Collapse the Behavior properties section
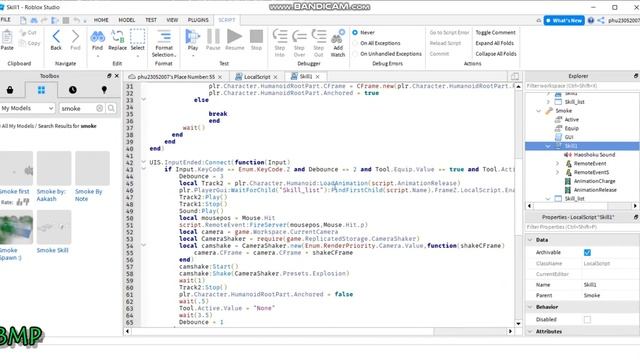640x360 pixels. (x=530, y=307)
